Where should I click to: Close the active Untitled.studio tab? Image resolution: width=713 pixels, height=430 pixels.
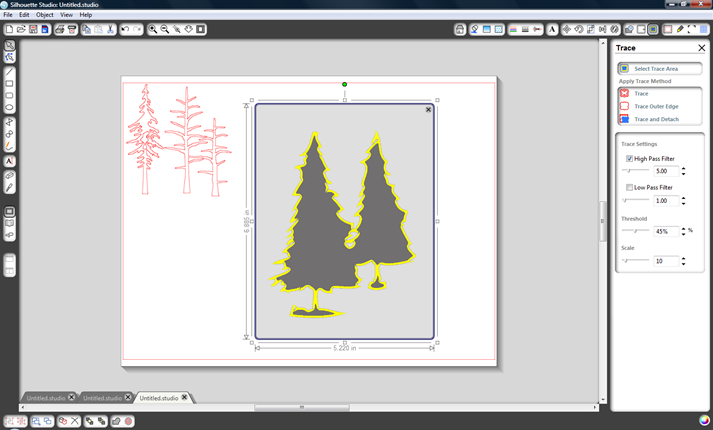coord(185,397)
